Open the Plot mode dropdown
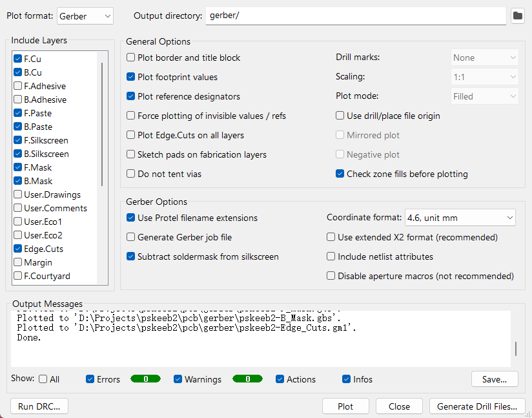Image resolution: width=532 pixels, height=418 pixels. click(484, 96)
